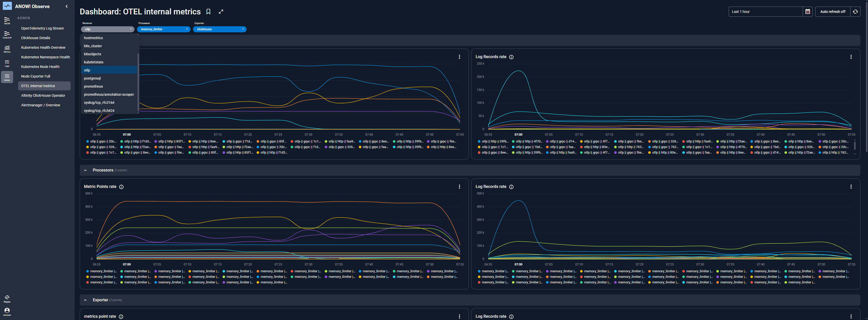Open the Logs section in left rail
The image size is (868, 320).
coord(7,63)
